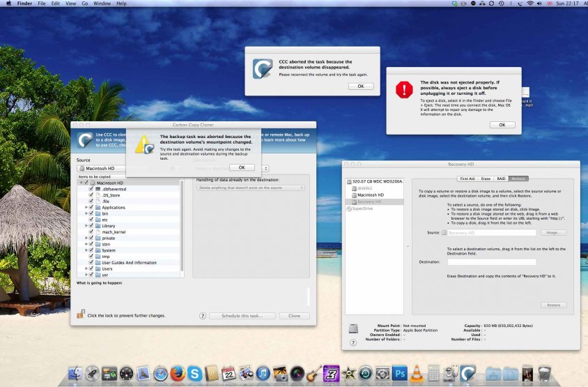Image resolution: width=588 pixels, height=387 pixels.
Task: Click OK on mountpoint changed dialog
Action: pos(242,168)
